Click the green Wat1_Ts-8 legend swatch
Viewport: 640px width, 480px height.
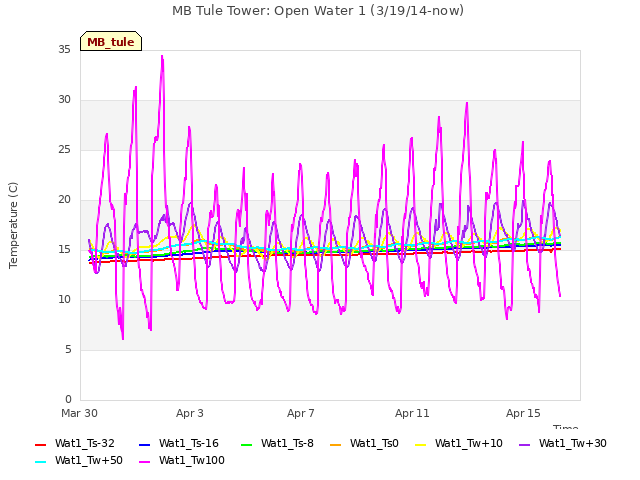click(247, 444)
